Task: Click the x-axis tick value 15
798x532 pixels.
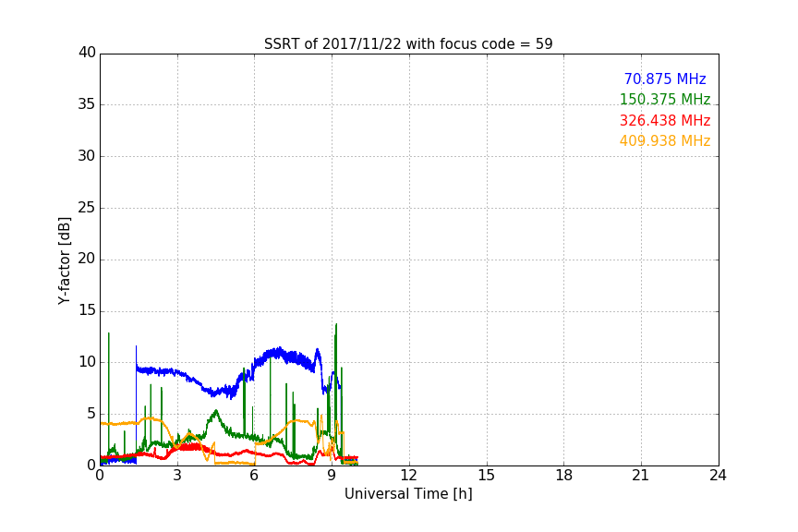Action: 486,476
